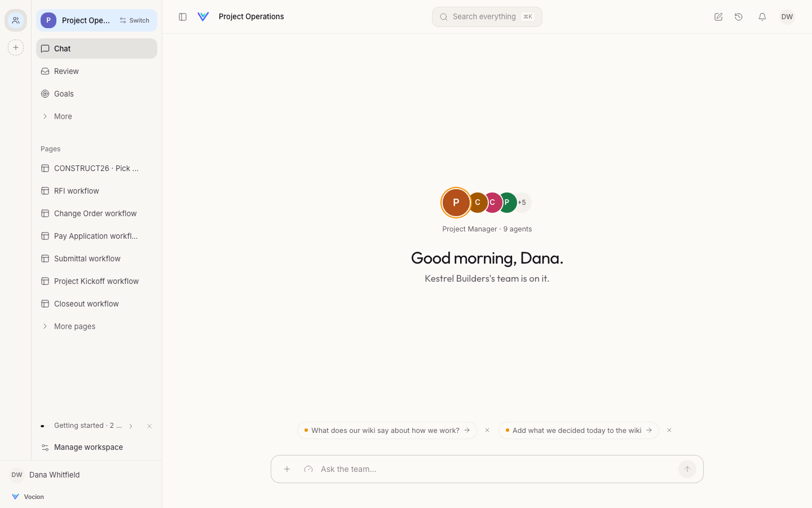Open DW user avatar menu
The image size is (812, 508).
pos(787,17)
